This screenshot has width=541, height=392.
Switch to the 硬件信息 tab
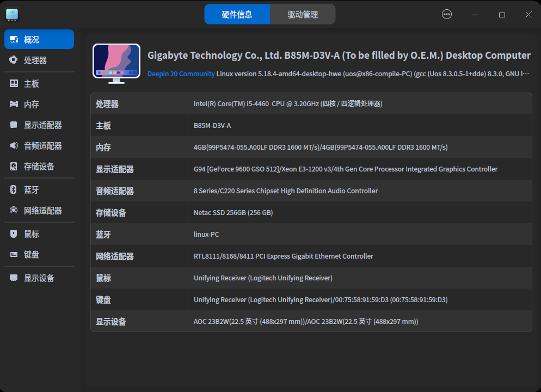click(237, 14)
